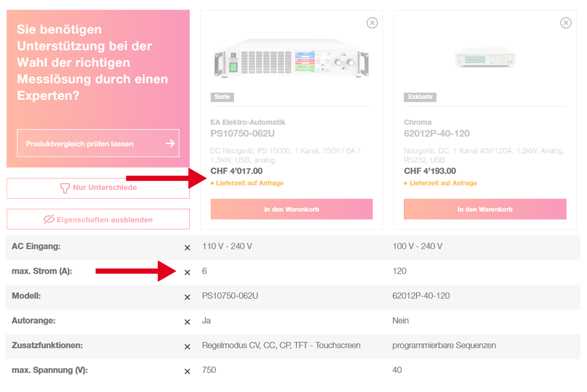Click the max. Spannung (V) label
587x392 pixels.
pyautogui.click(x=50, y=371)
